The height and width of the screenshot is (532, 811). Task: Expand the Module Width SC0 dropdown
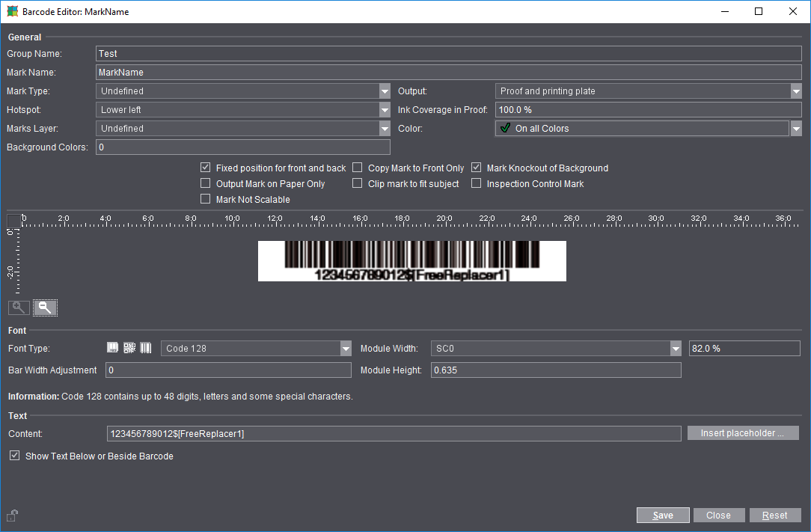[x=675, y=347]
